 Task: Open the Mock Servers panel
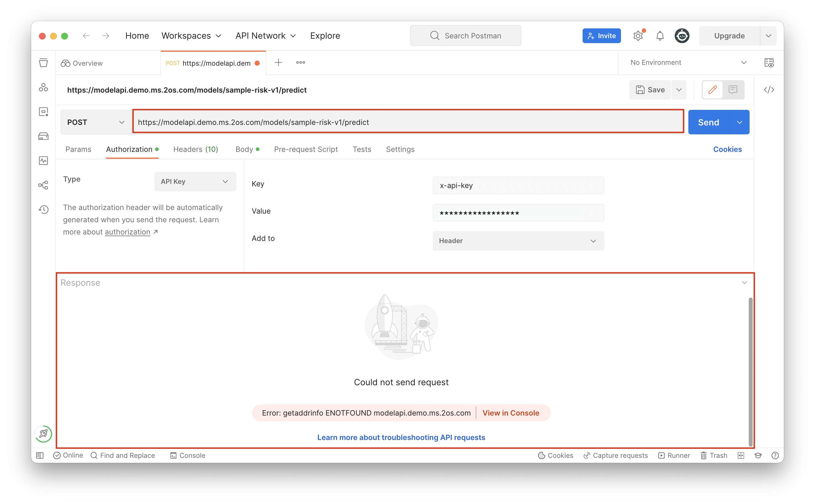pyautogui.click(x=43, y=136)
